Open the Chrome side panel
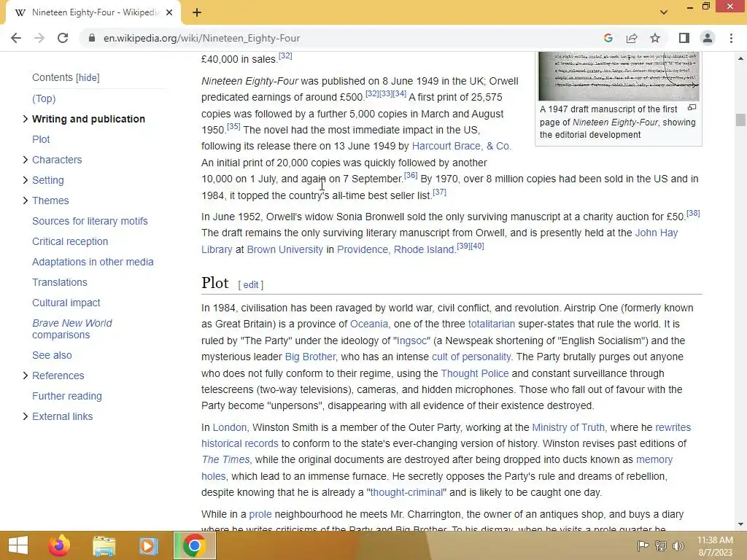This screenshot has width=747, height=560. coord(684,38)
